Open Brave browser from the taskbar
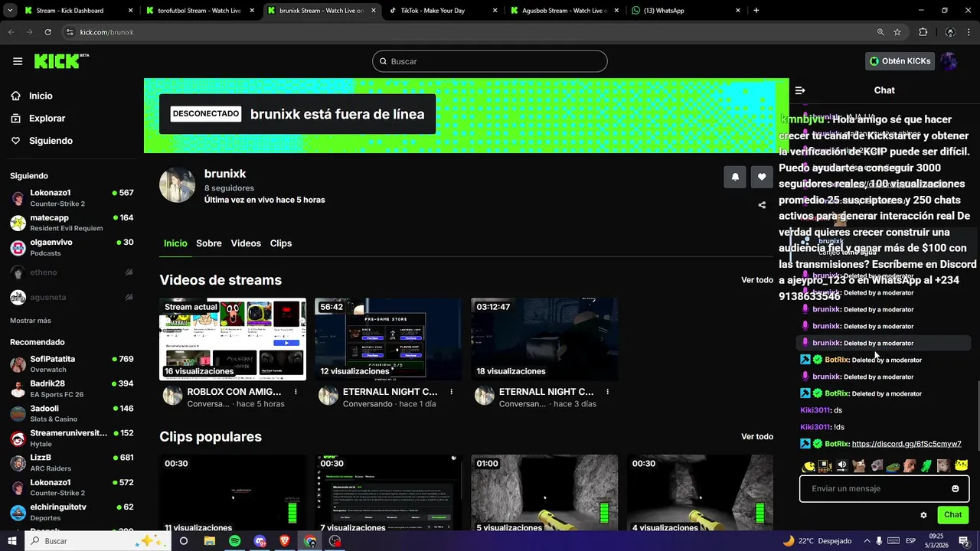Screen dimensions: 980x551 click(x=285, y=541)
